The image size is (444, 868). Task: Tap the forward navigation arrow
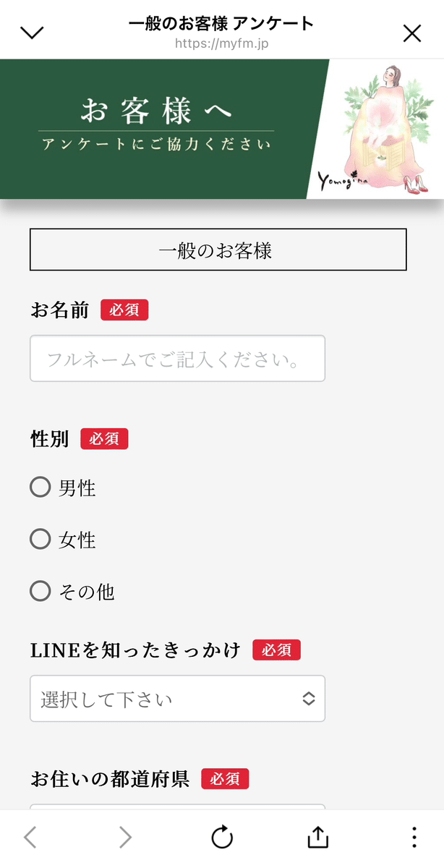126,837
